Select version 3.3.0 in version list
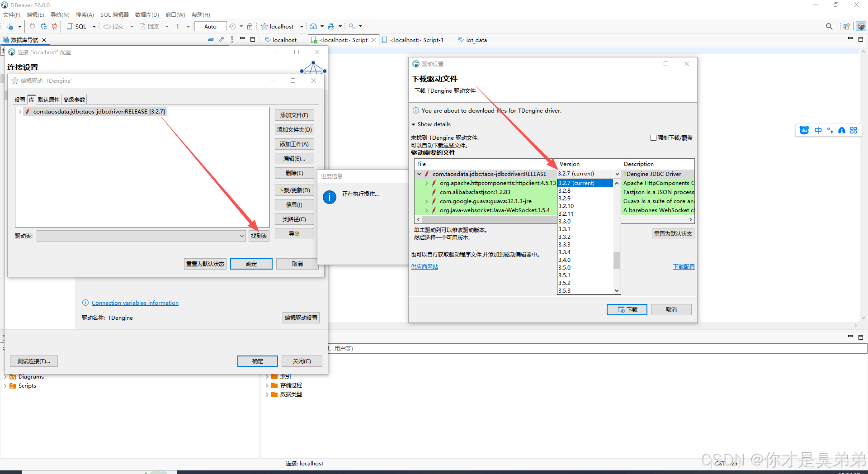Viewport: 868px width, 474px height. click(x=585, y=222)
